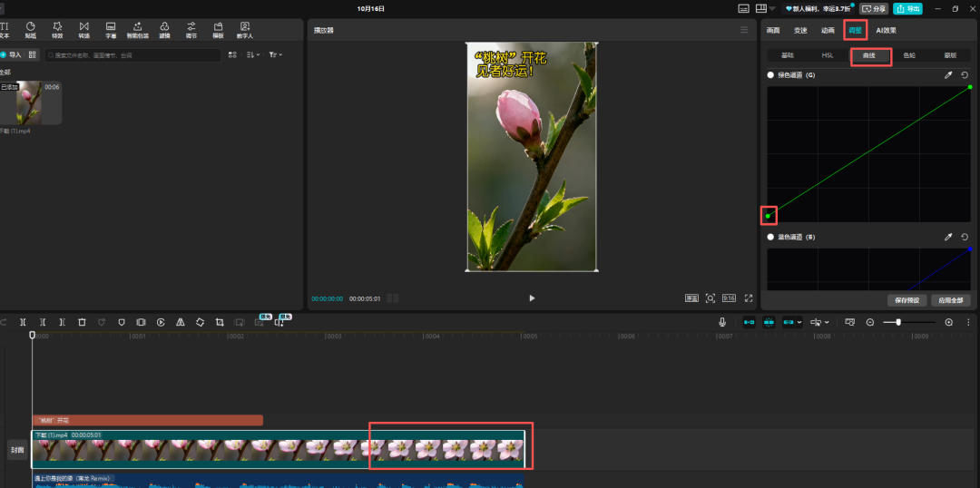
Task: Select the crop tool in timeline toolbar
Action: click(x=220, y=322)
